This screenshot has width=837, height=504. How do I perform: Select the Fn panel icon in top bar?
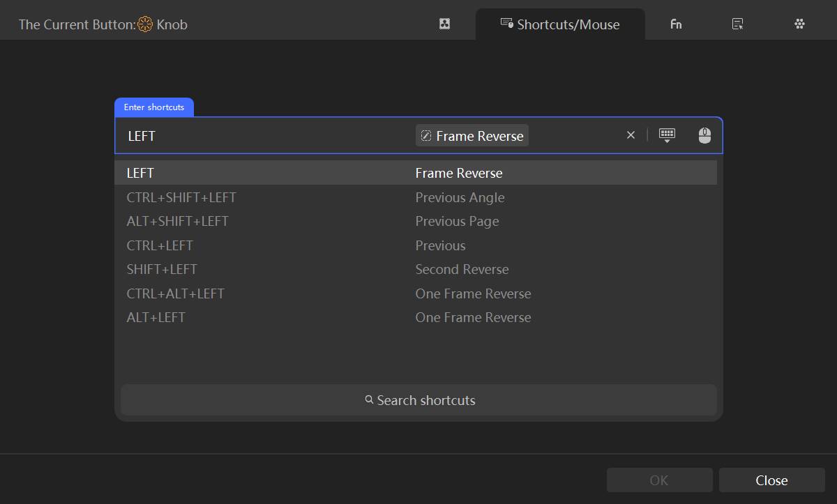(675, 23)
